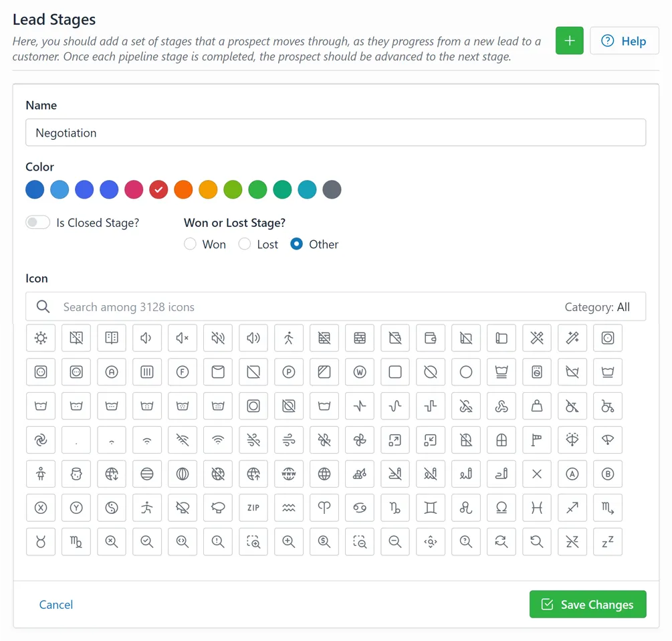Pick the sun brightness icon
This screenshot has height=641, width=672.
(x=41, y=338)
